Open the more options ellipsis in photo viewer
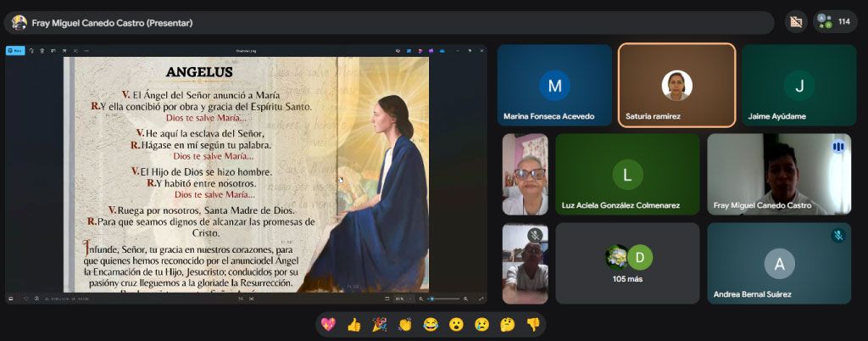Screen dimensions: 868x341 click(87, 51)
